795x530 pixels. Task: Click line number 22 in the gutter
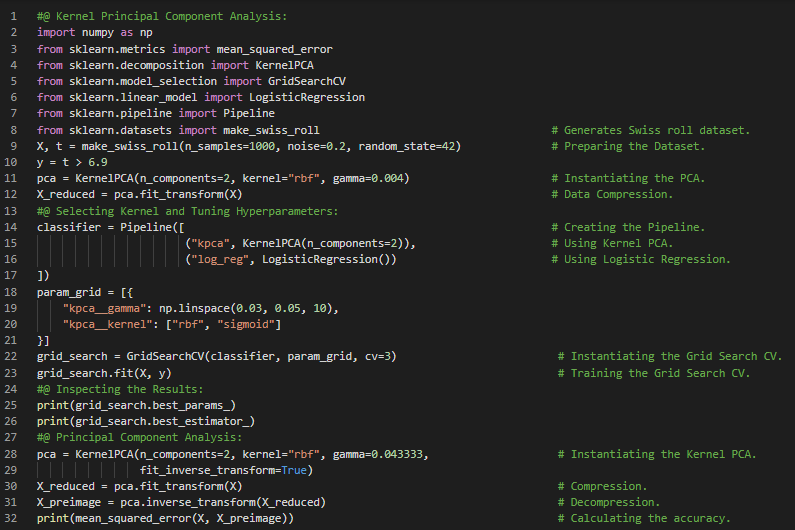(x=12, y=357)
